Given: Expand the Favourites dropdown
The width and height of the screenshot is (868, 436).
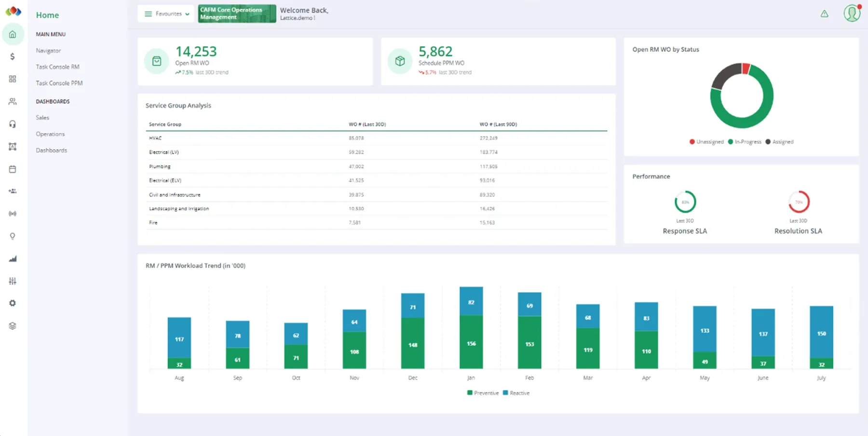Looking at the screenshot, I should (x=166, y=14).
